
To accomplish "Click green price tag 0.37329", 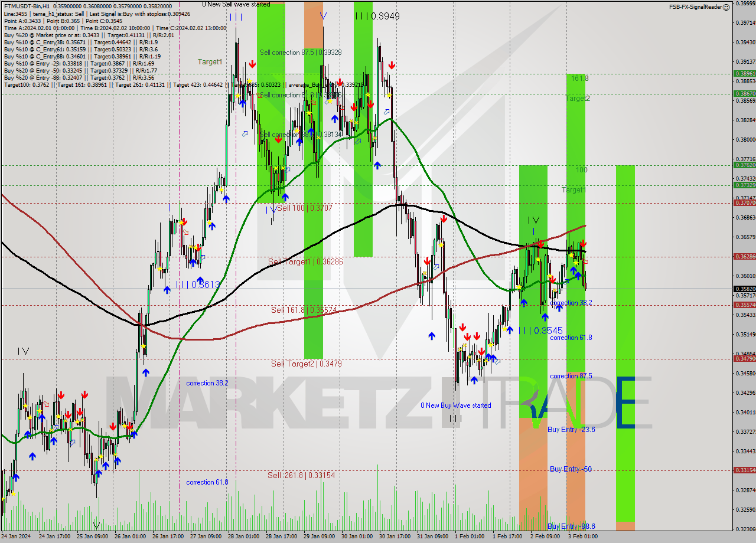I will [x=744, y=185].
